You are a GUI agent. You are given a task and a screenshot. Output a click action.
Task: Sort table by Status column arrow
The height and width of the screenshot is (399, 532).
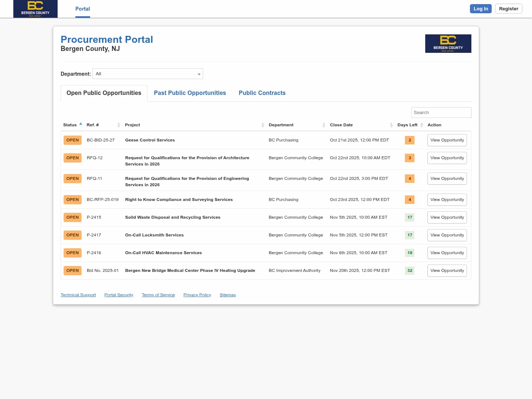(x=81, y=124)
